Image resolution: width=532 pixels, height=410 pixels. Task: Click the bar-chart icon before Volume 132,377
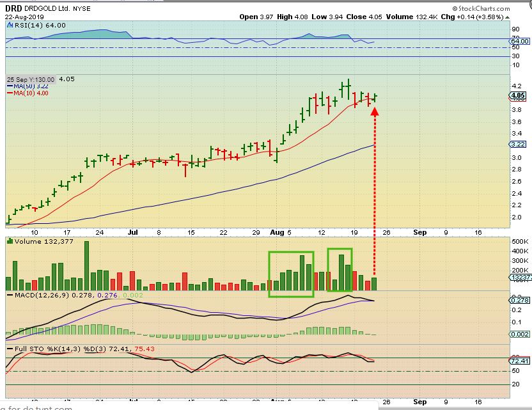click(10, 241)
